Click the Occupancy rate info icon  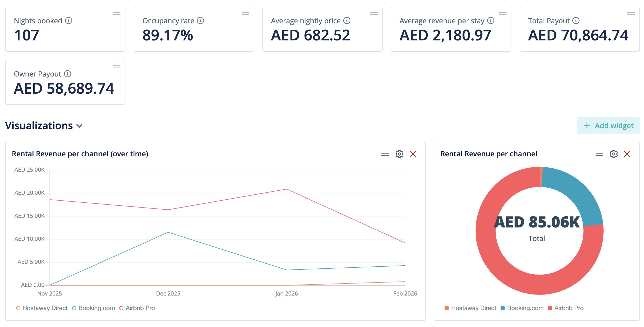(200, 21)
